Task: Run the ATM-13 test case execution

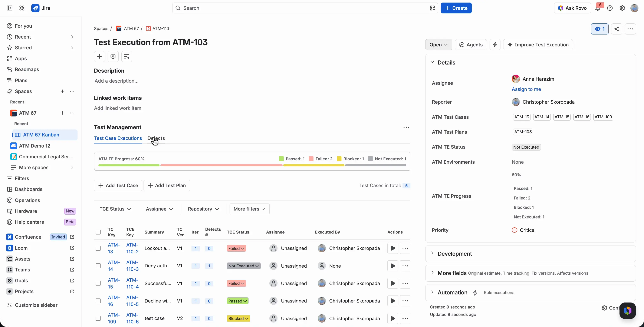Action: click(393, 248)
